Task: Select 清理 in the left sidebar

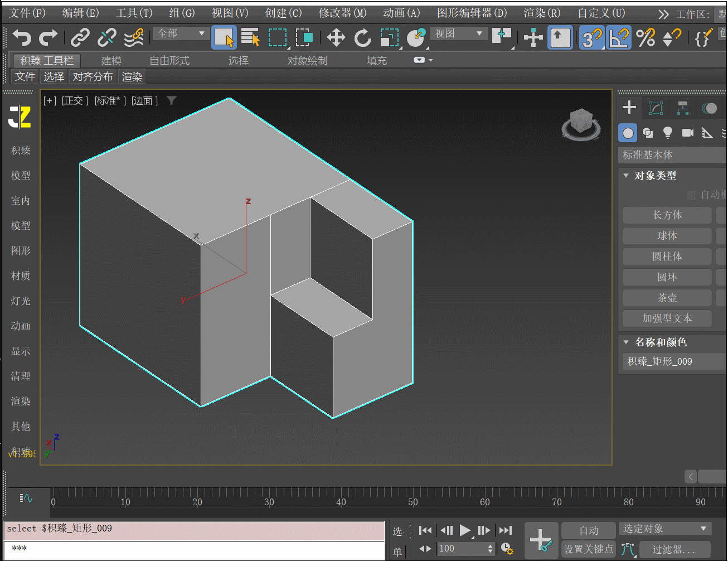Action: 21,376
